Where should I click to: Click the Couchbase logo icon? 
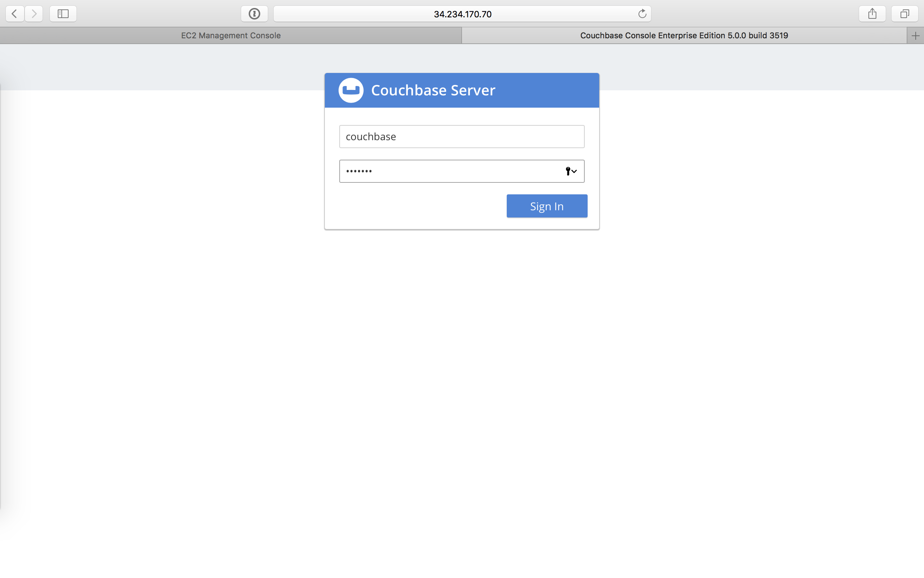pos(351,90)
